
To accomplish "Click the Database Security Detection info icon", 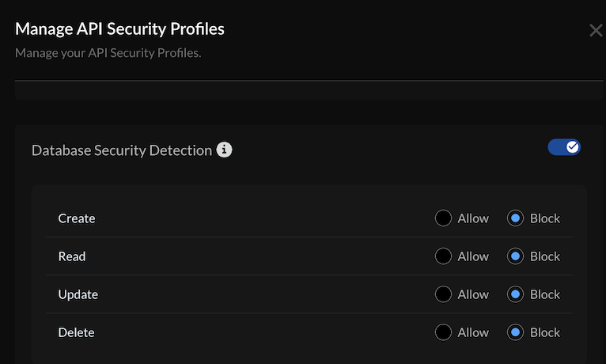I will [225, 150].
